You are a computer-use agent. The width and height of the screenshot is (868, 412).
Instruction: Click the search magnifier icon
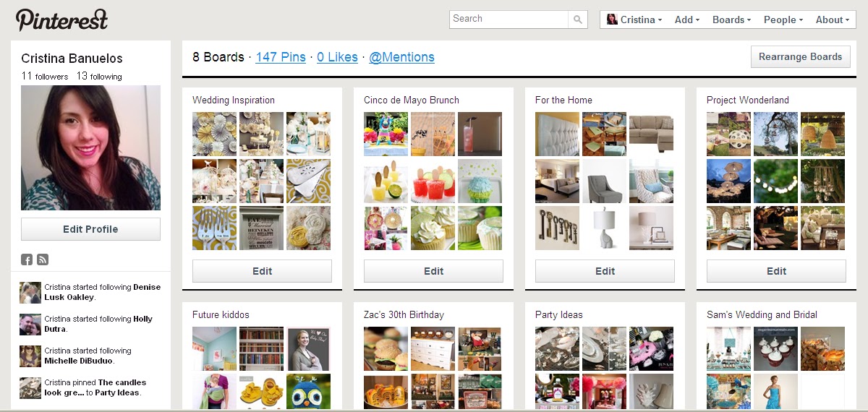[577, 20]
